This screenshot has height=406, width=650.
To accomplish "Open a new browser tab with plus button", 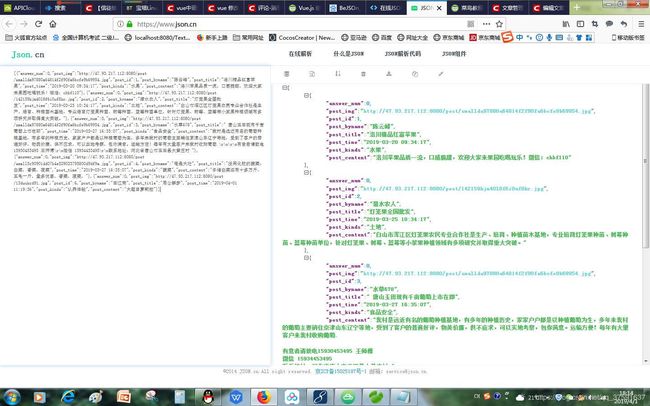I will 577,7.
